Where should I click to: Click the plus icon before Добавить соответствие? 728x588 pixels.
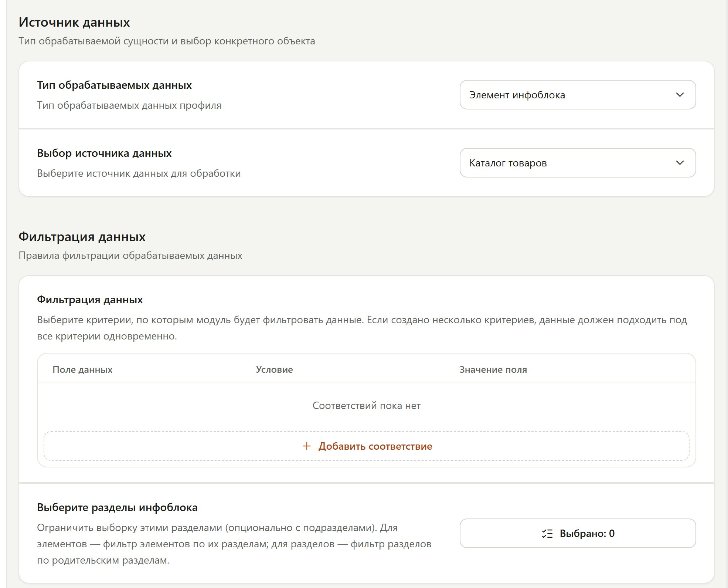tap(306, 446)
